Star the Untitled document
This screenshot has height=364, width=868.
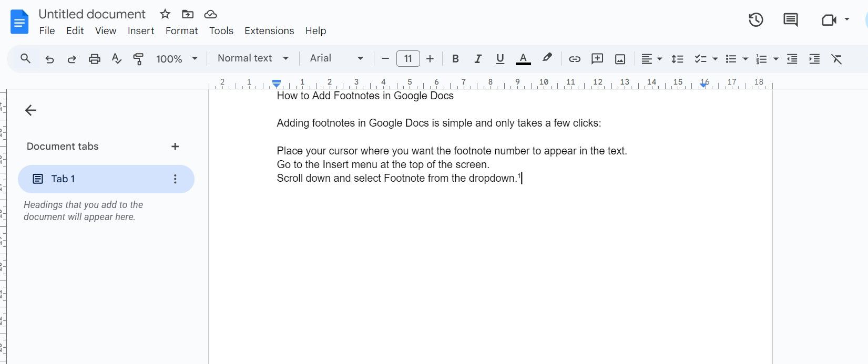tap(165, 14)
